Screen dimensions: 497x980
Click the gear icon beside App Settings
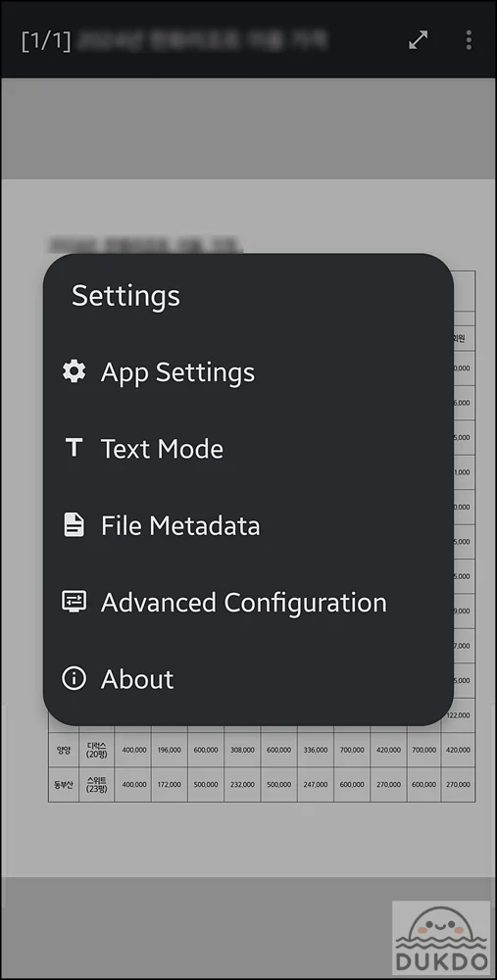75,371
